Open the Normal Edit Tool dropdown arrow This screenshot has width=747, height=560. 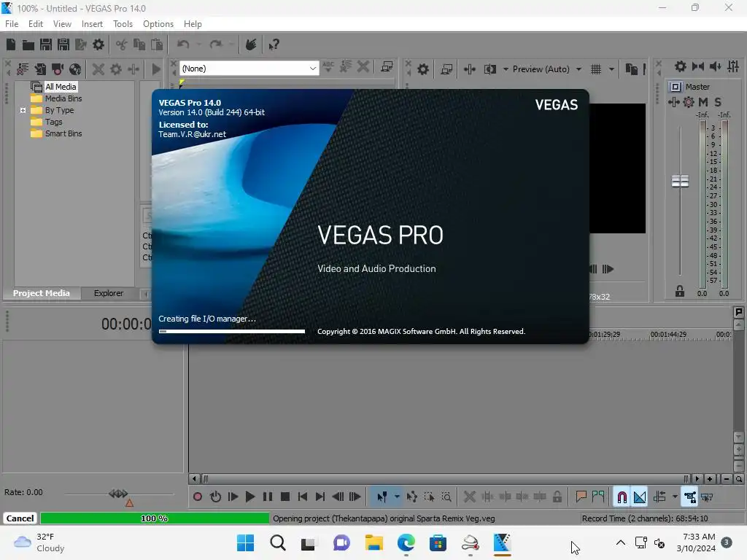coord(397,497)
